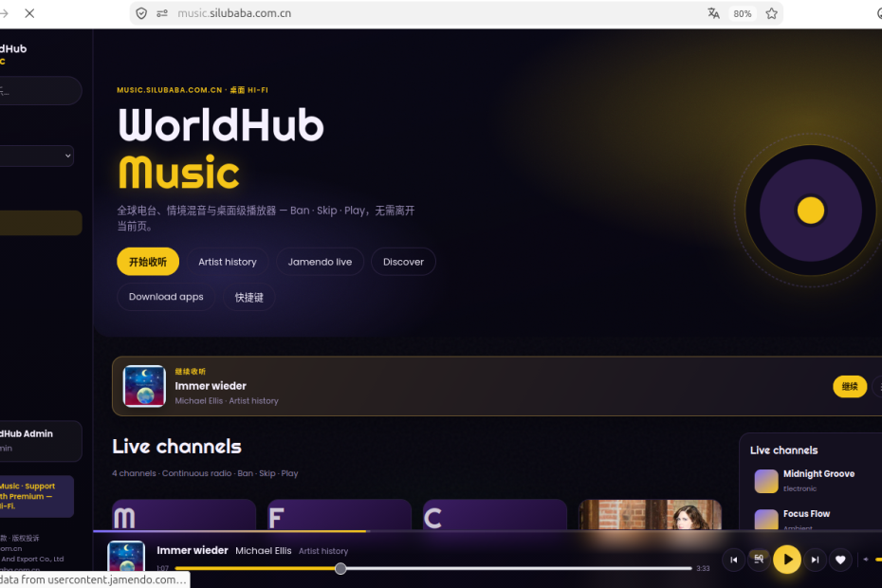
Task: Open Jamendo live section
Action: click(x=320, y=262)
